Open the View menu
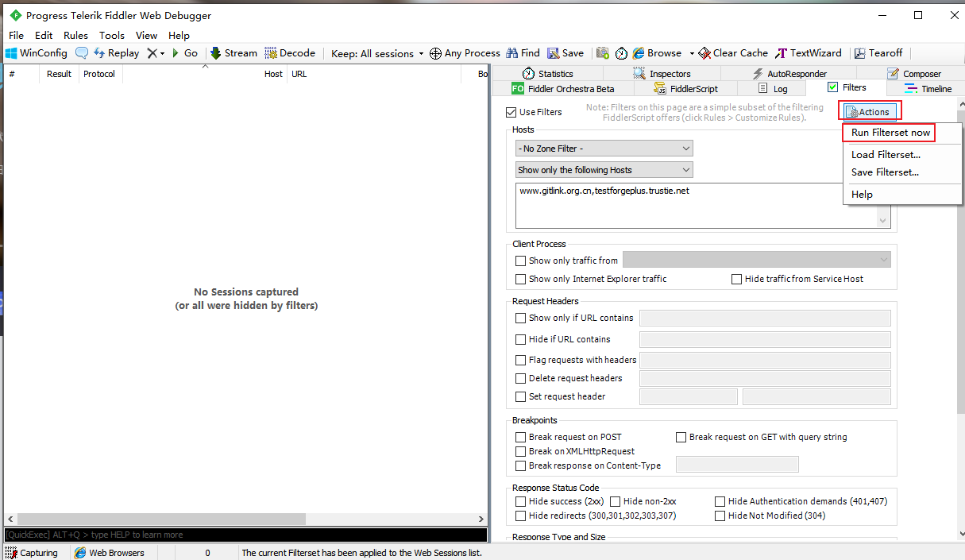The height and width of the screenshot is (560, 965). 146,35
